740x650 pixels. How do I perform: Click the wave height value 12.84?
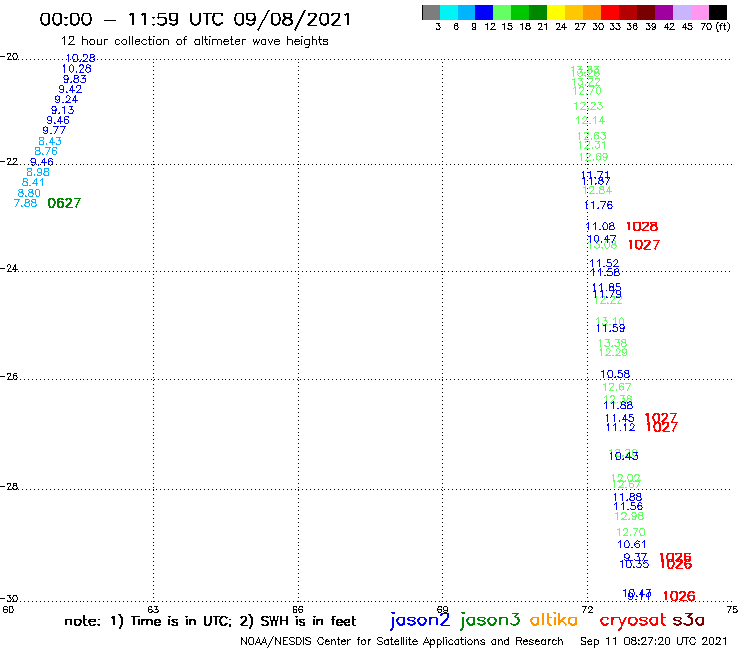coord(597,190)
